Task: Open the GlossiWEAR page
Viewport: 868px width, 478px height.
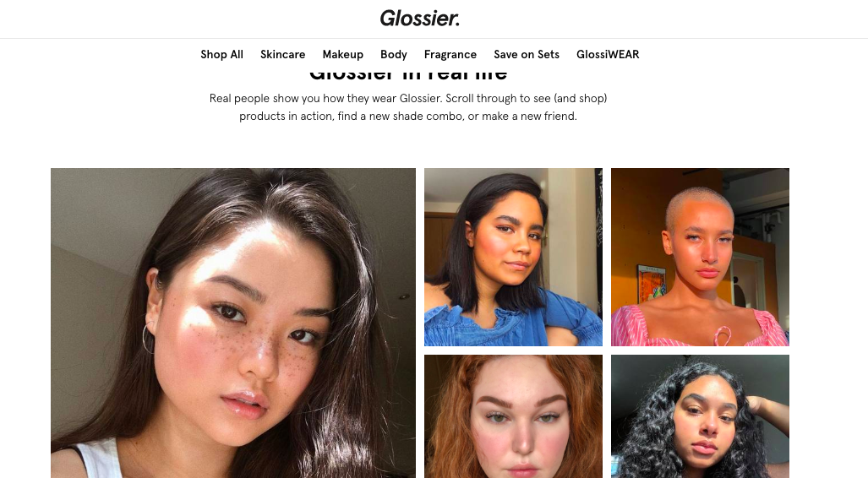Action: coord(608,54)
